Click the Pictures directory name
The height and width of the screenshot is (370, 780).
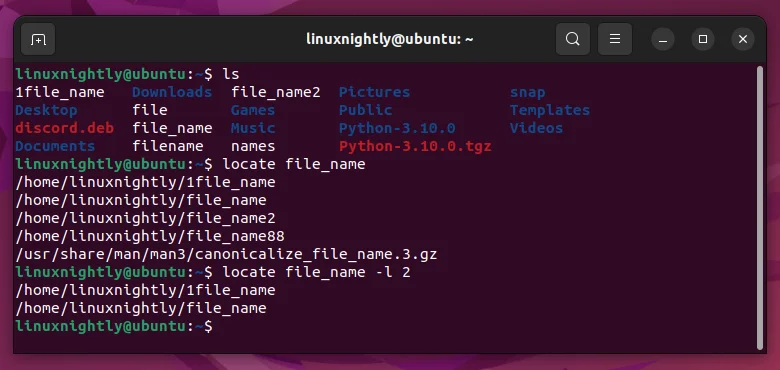click(374, 92)
